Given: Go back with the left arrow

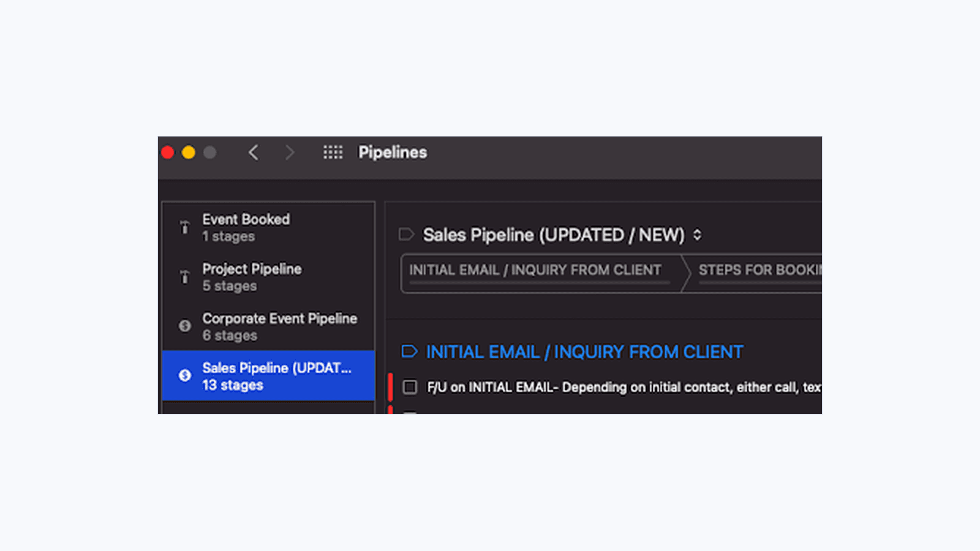Looking at the screenshot, I should (254, 152).
